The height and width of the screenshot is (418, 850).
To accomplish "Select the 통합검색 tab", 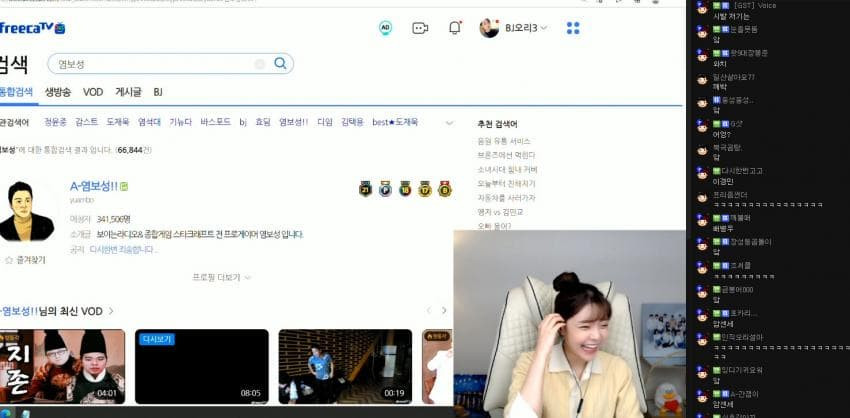I will [x=16, y=92].
